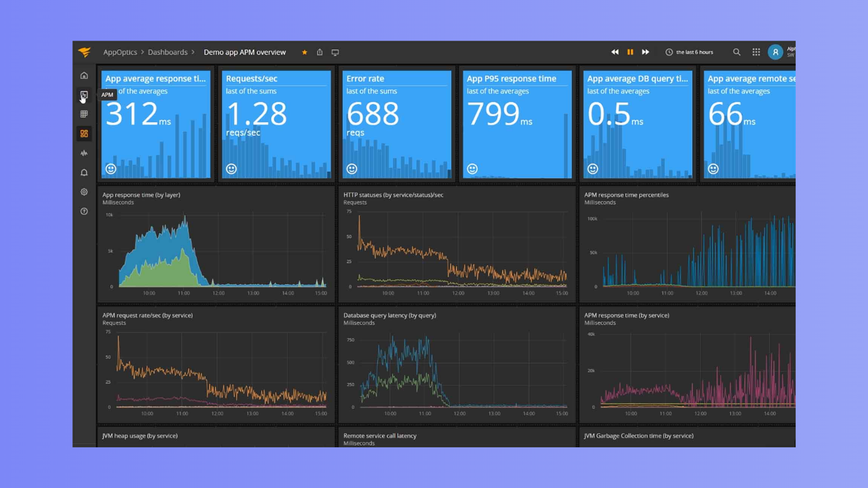Pause live dashboard updates
The width and height of the screenshot is (868, 488).
pyautogui.click(x=630, y=52)
